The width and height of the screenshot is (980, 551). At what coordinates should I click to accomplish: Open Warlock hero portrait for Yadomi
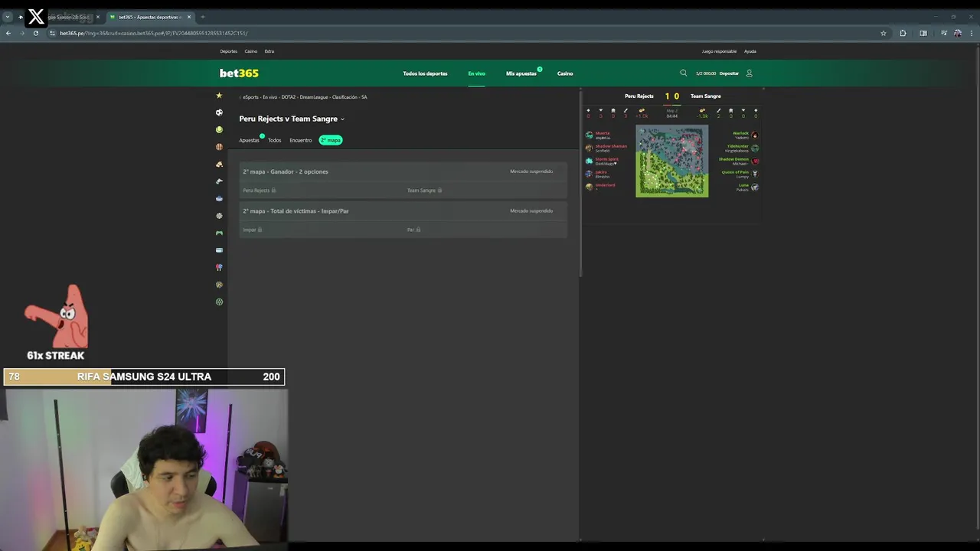click(754, 135)
